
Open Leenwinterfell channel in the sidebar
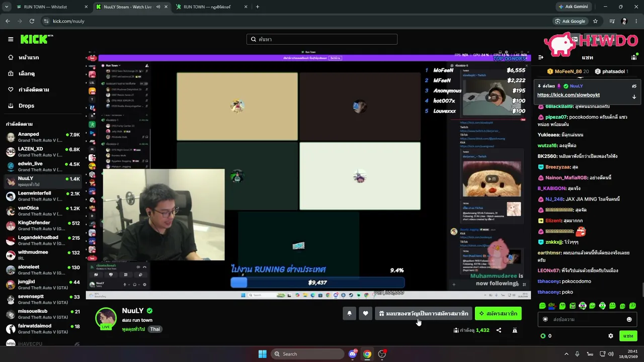tap(43, 196)
